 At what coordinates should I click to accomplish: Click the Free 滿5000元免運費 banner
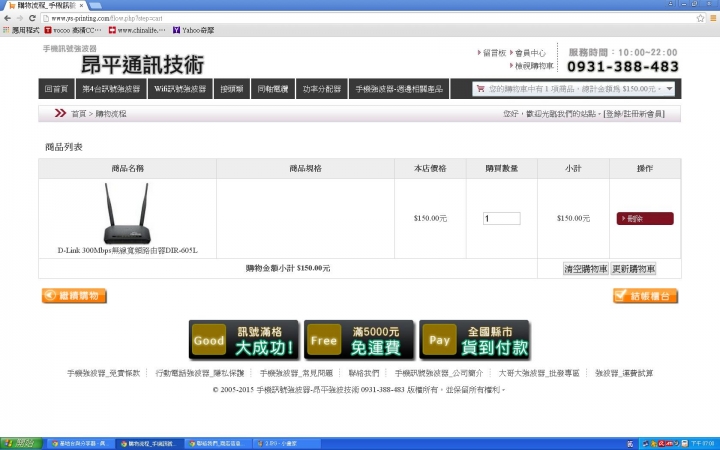359,340
